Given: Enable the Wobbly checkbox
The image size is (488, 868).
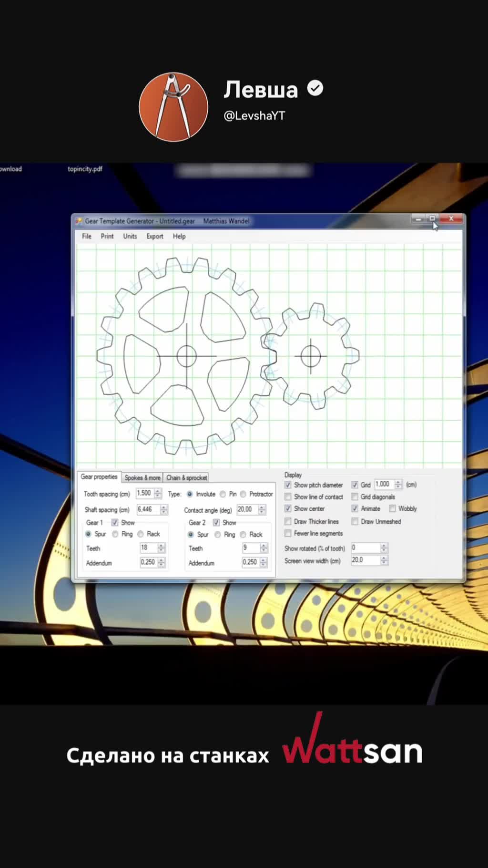Looking at the screenshot, I should 392,508.
